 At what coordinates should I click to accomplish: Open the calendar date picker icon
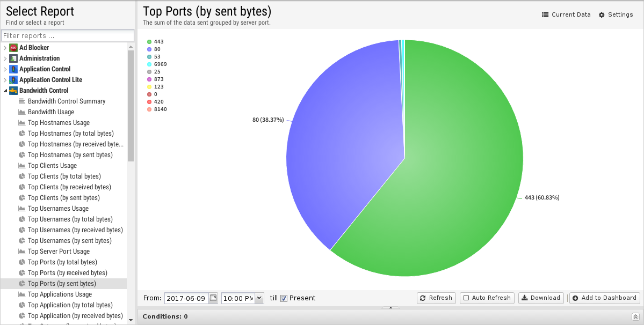pyautogui.click(x=213, y=298)
